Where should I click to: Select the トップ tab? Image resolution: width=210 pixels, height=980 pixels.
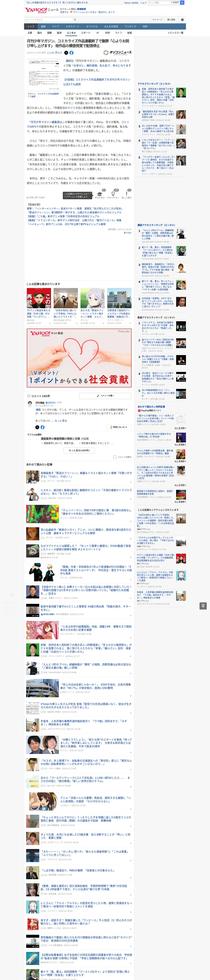point(31,27)
